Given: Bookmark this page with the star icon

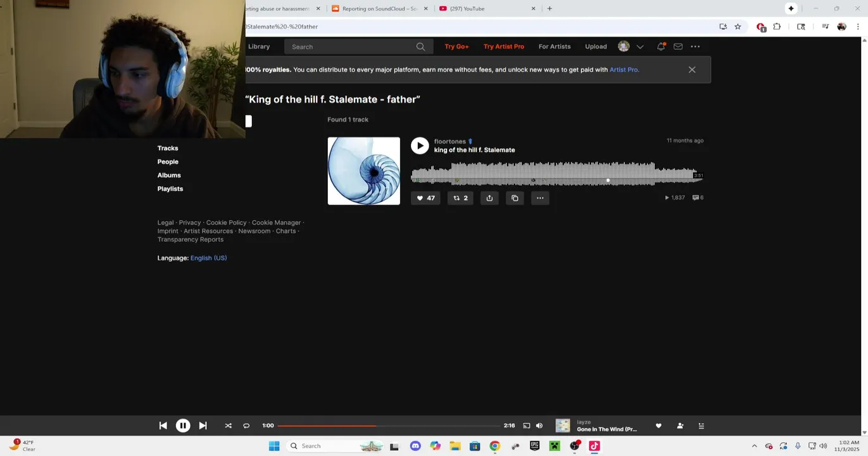Looking at the screenshot, I should coord(738,27).
